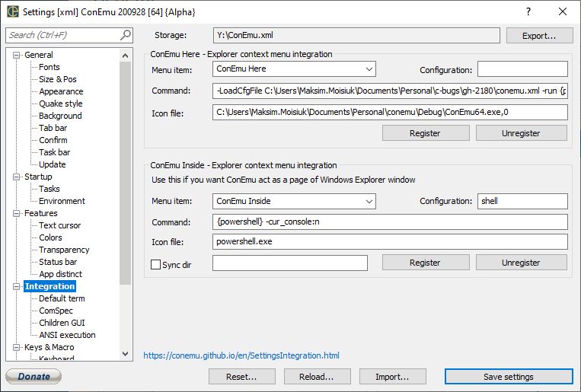Open Text cursor settings

[x=59, y=225]
